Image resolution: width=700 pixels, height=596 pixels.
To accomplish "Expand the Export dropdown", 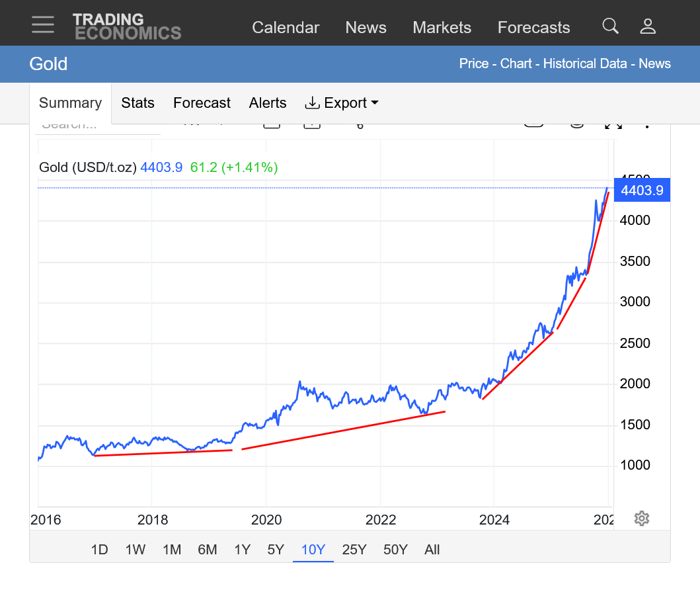I will coord(342,103).
